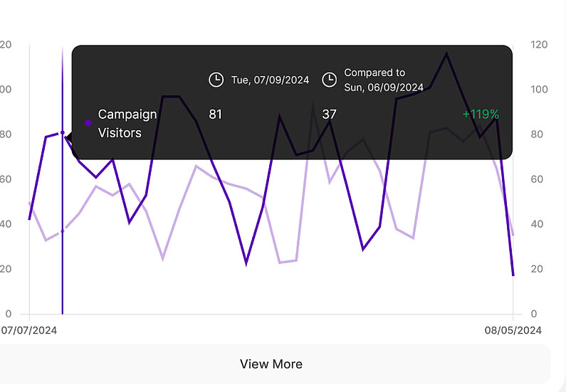Click the Tue, 07/09/2024 date text
Image resolution: width=566 pixels, height=392 pixels.
tap(270, 80)
